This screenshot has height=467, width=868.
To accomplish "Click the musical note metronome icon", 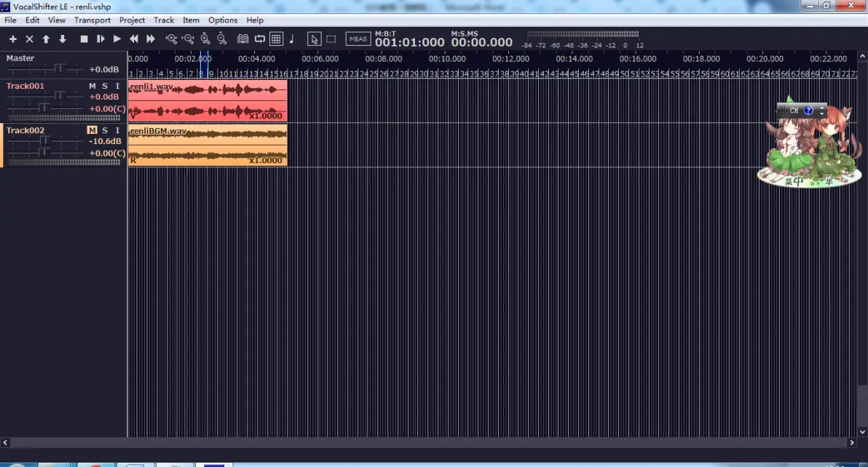I will [292, 39].
